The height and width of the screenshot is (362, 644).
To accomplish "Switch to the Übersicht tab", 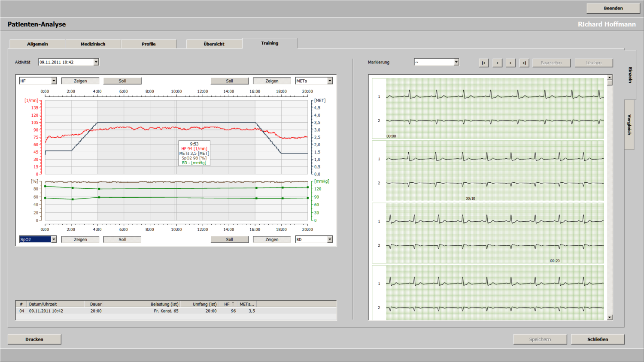I will click(214, 44).
